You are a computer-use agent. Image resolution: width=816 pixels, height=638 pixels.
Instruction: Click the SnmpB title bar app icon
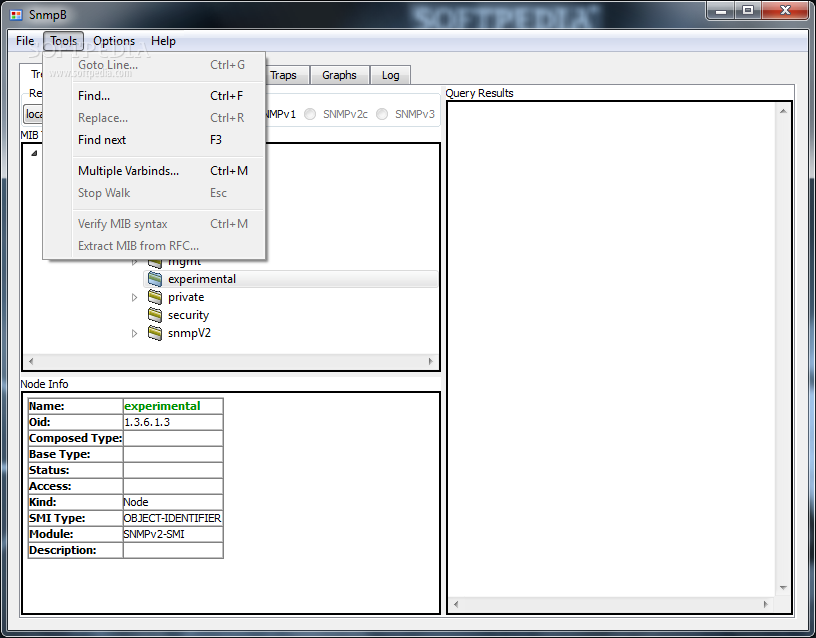[17, 15]
